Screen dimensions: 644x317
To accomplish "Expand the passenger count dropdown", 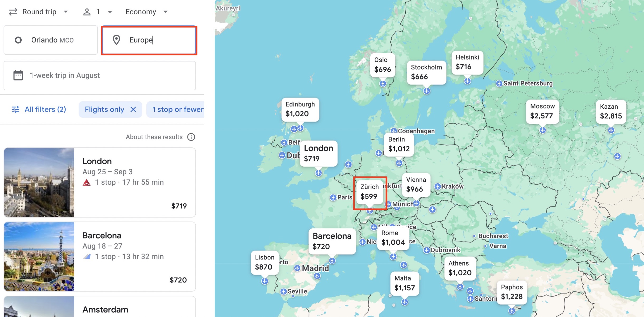I will coord(98,12).
